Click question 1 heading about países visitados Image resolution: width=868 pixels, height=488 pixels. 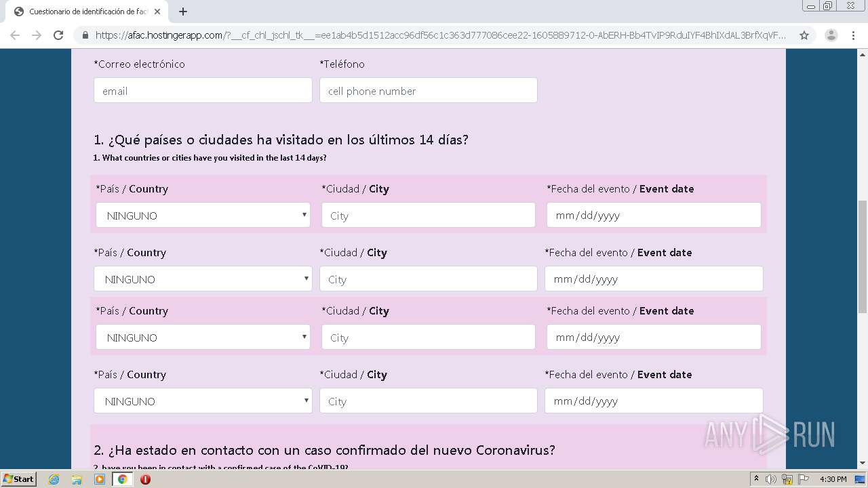281,140
